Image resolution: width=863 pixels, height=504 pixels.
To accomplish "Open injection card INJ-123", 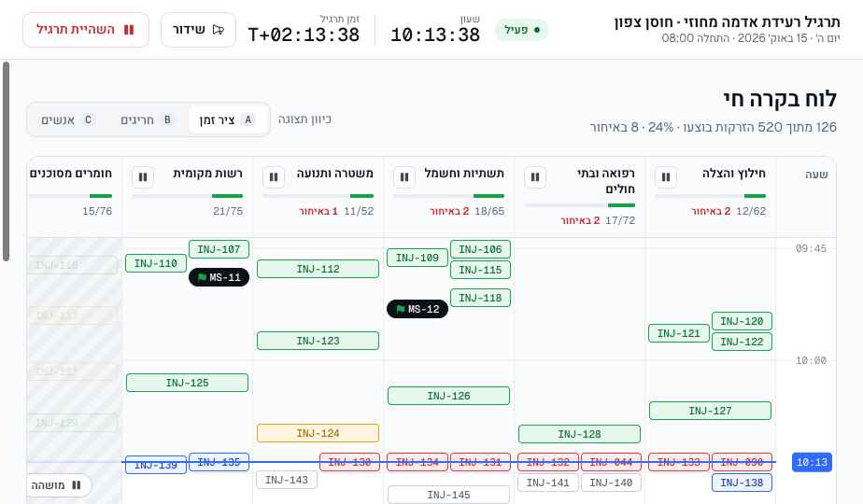I will pos(318,341).
